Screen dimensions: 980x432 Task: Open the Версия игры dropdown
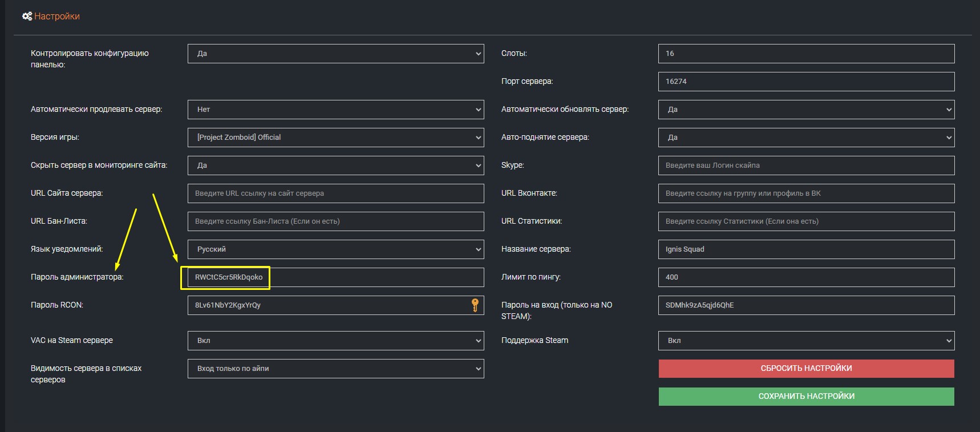point(335,138)
